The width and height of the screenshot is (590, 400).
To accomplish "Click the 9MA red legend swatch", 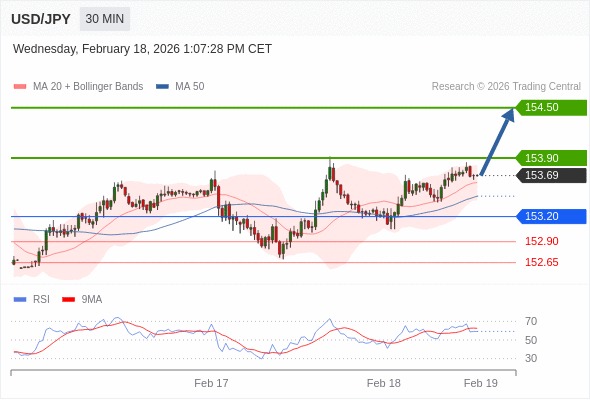I will pyautogui.click(x=68, y=300).
